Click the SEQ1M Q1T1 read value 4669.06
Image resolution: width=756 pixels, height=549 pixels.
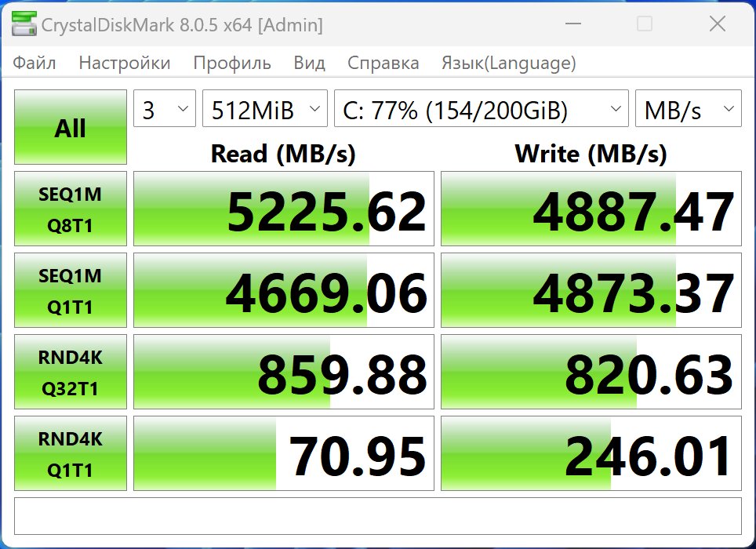(x=284, y=290)
